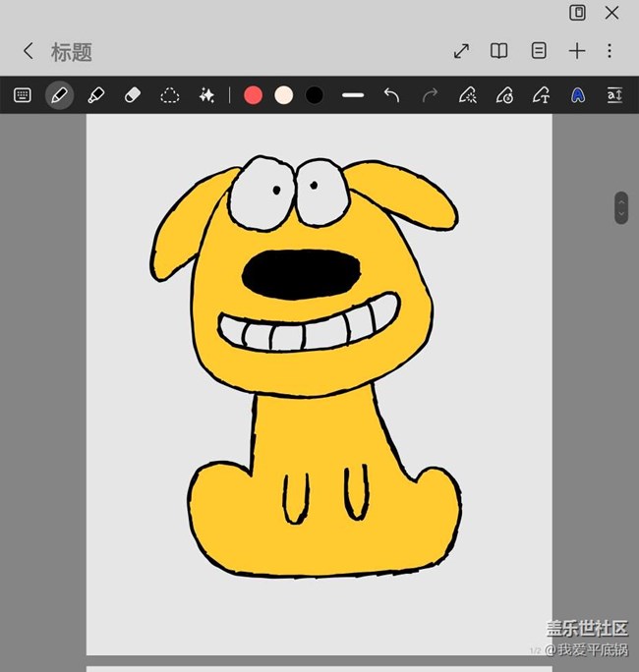The width and height of the screenshot is (639, 672).
Task: Edit the note title field 标题
Action: (72, 51)
